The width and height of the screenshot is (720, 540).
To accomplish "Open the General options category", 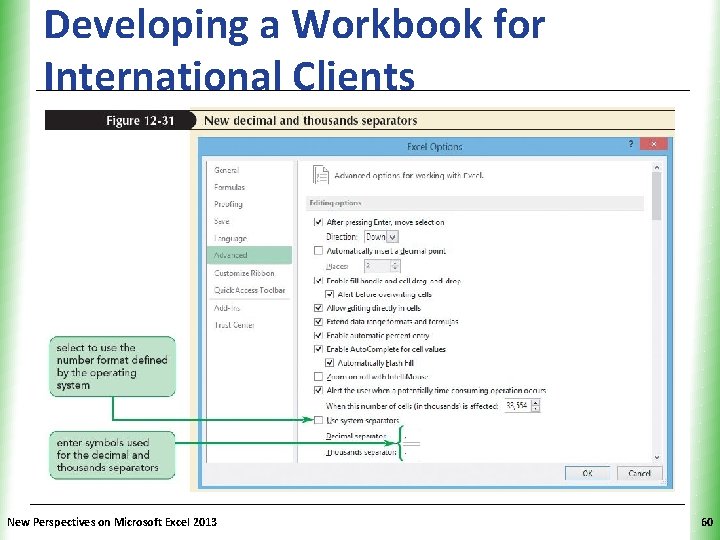I will click(227, 170).
